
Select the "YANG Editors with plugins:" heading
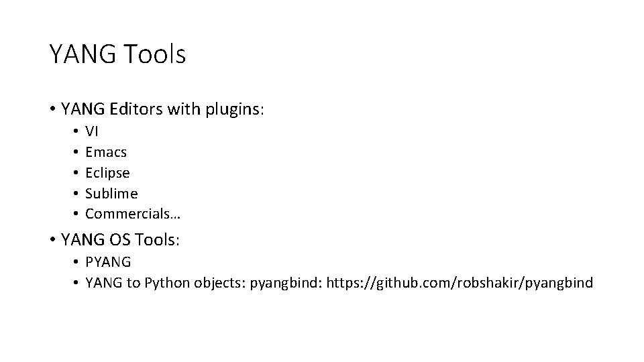(162, 109)
